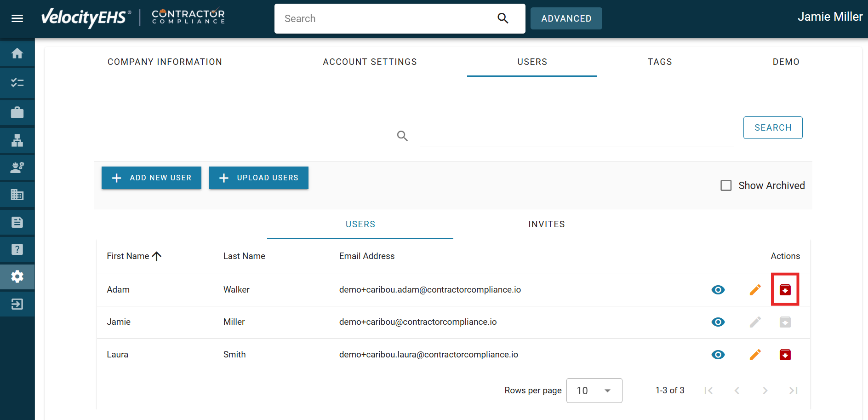This screenshot has width=868, height=420.
Task: Open the help question mark sidebar icon
Action: pyautogui.click(x=17, y=249)
